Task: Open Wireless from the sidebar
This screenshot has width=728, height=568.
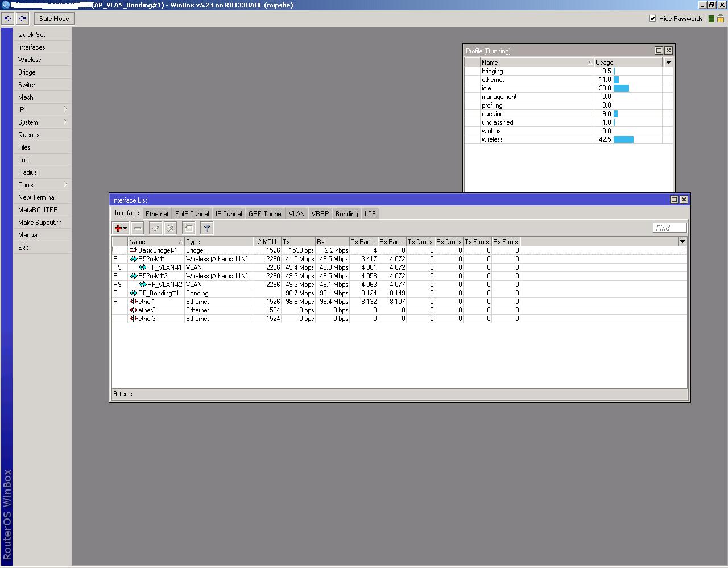Action: point(31,59)
